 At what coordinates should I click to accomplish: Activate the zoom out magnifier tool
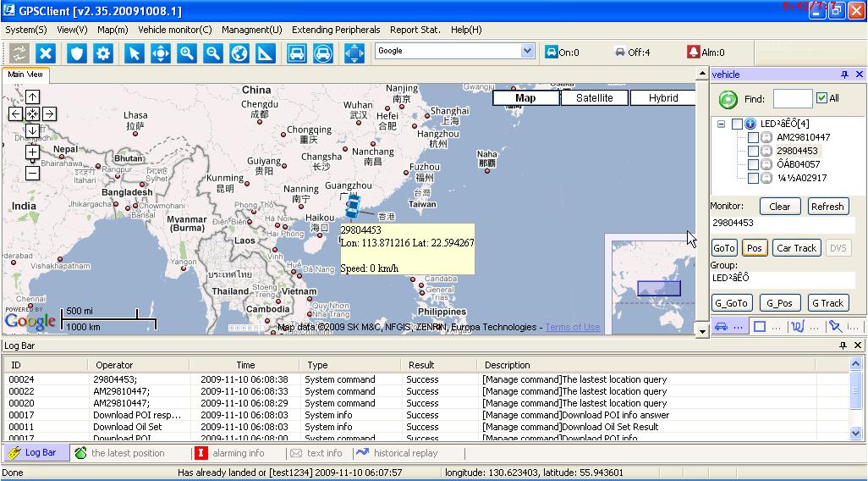(213, 53)
